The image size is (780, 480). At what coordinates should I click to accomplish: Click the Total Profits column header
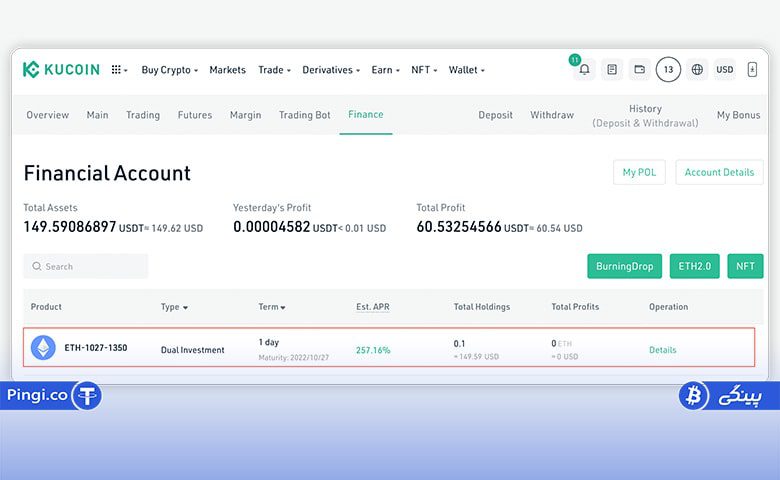575,307
